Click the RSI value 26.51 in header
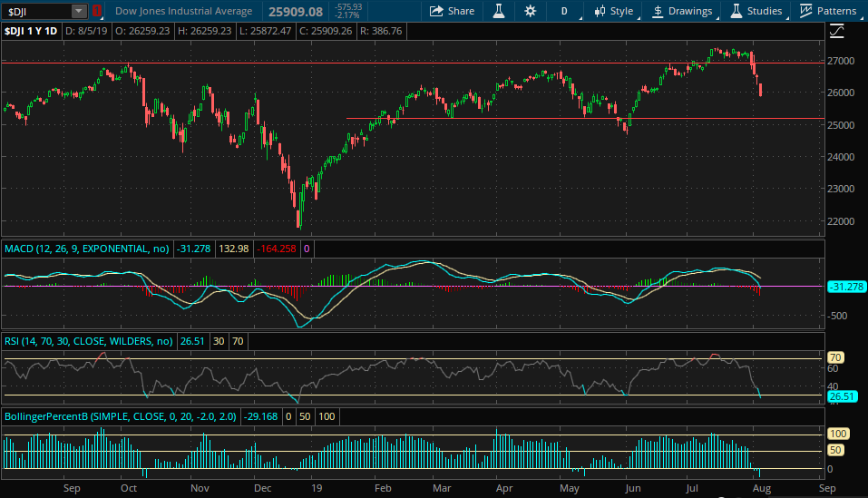Image resolution: width=868 pixels, height=498 pixels. click(x=192, y=341)
